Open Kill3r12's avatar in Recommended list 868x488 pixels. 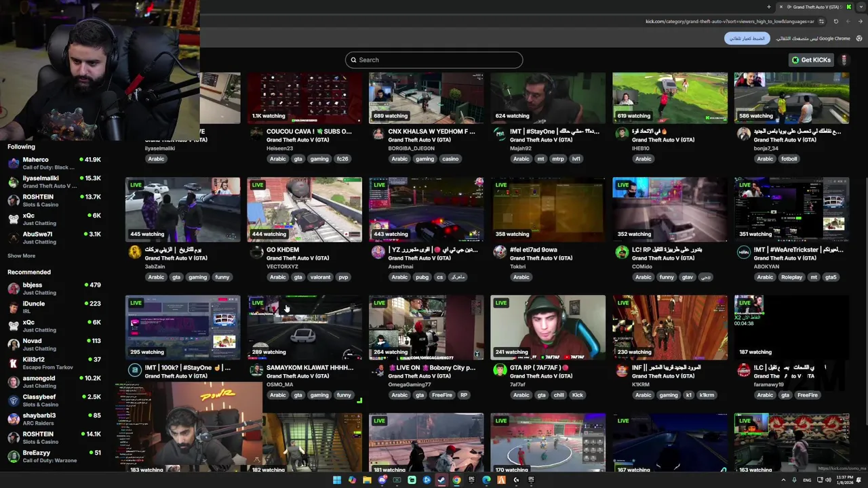click(14, 363)
